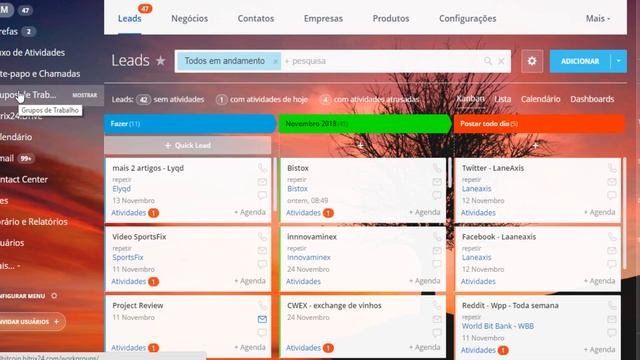Clear the search field with the X icon
The image size is (640, 360).
(x=501, y=61)
